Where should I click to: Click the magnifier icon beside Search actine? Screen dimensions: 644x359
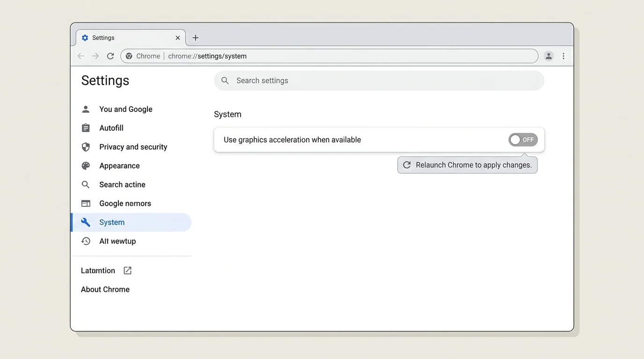coord(86,185)
